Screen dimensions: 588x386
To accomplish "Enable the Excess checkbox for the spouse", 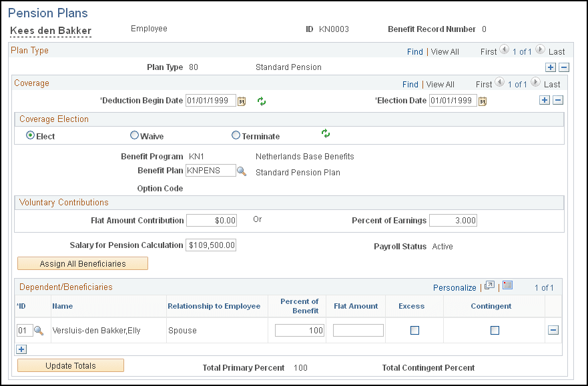I will pos(414,330).
